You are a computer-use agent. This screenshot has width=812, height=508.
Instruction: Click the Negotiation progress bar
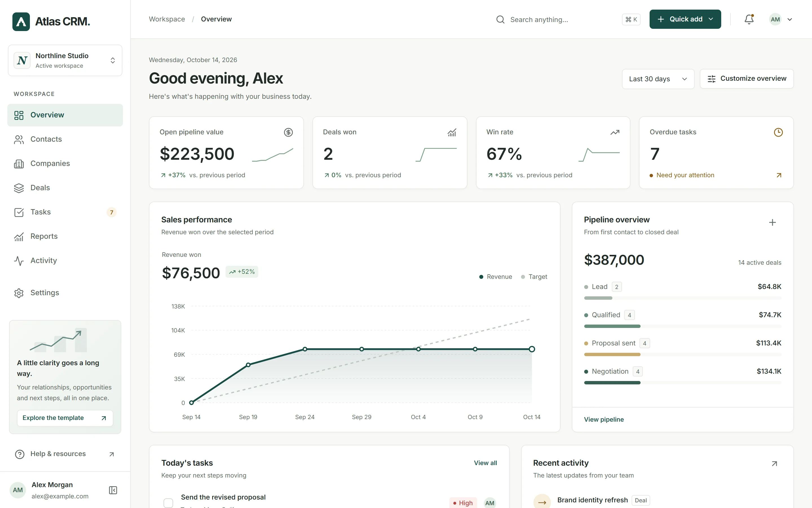pos(683,383)
